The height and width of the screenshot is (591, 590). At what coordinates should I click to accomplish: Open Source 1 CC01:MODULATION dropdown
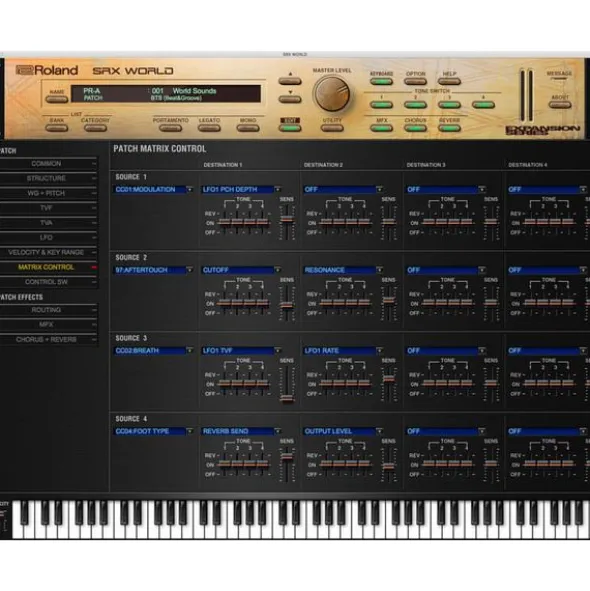[153, 189]
